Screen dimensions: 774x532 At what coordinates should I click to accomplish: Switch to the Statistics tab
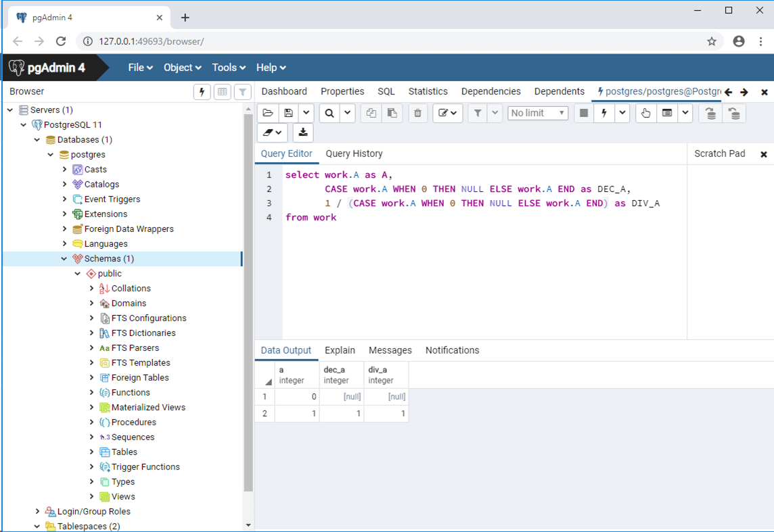(428, 91)
